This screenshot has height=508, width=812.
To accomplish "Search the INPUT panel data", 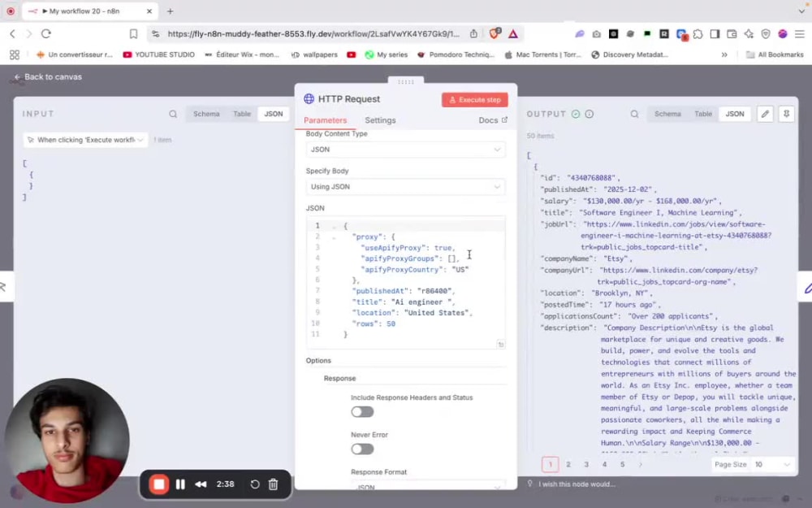I will tap(173, 114).
